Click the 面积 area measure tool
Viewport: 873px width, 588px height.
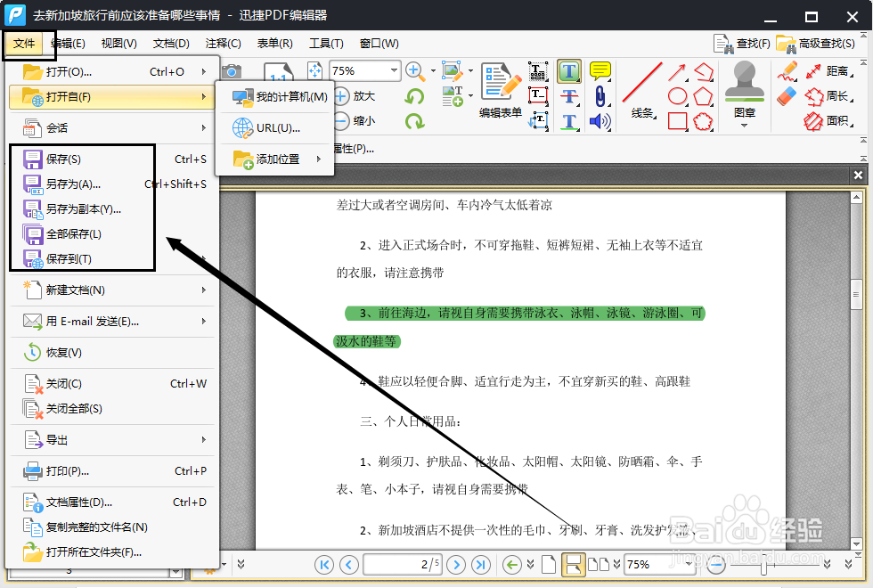[829, 121]
